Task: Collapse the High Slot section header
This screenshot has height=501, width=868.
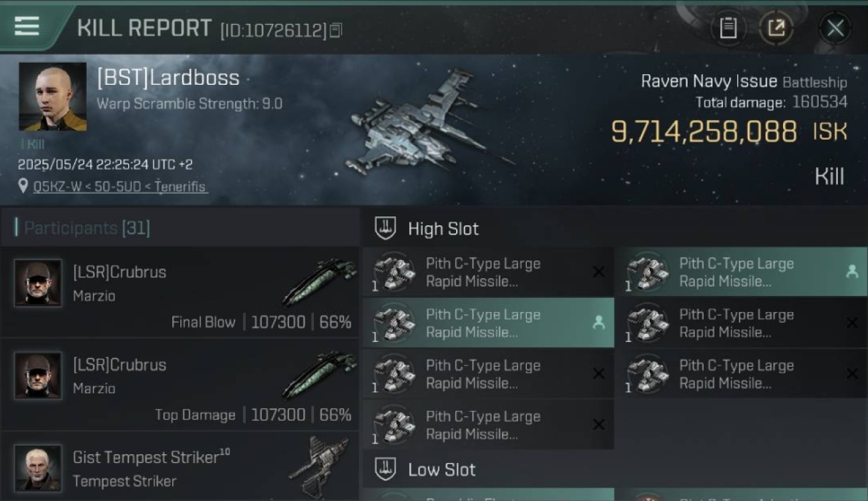Action: point(615,228)
